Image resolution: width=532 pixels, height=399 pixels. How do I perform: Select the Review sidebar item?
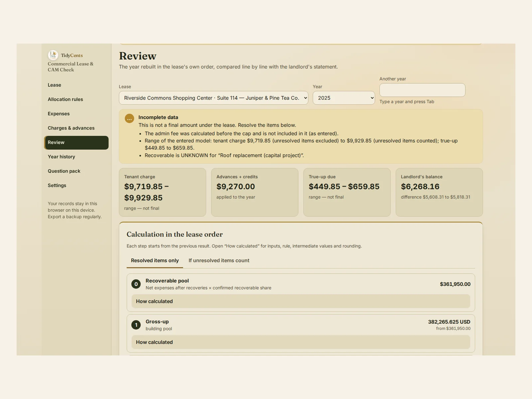click(76, 142)
